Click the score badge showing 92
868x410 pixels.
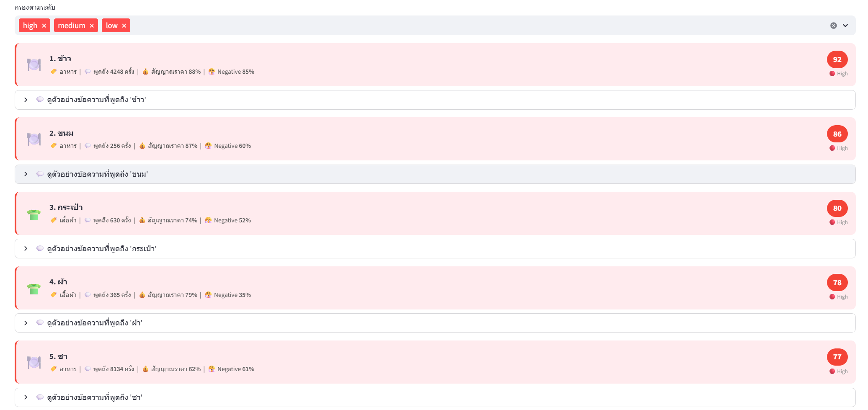coord(837,59)
